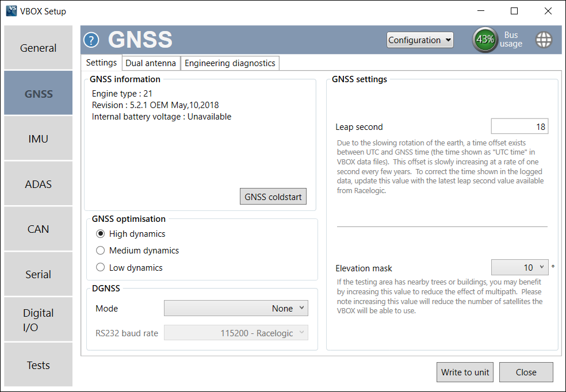Viewport: 566px width, 392px height.
Task: Open the IMU section in the sidebar
Action: tap(37, 138)
